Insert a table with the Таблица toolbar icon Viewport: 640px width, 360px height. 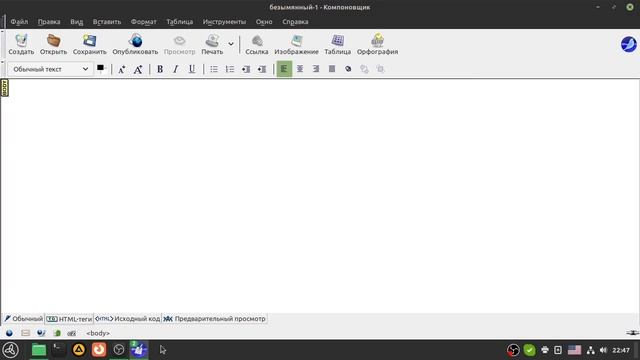coord(338,44)
